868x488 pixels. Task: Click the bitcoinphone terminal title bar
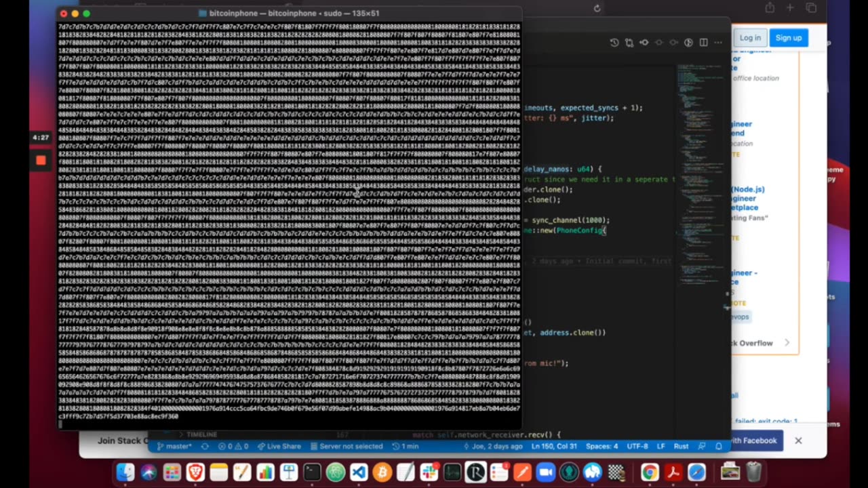(x=290, y=13)
